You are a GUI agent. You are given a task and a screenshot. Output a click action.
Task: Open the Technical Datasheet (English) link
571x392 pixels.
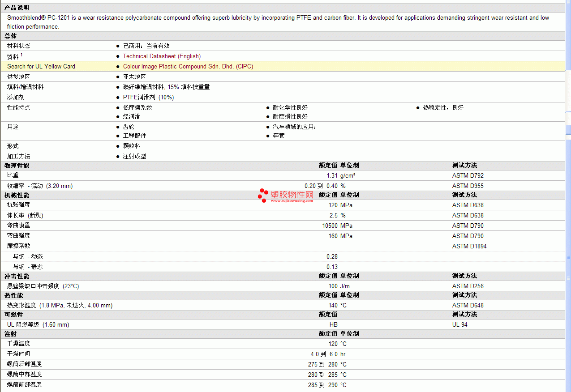pos(162,56)
